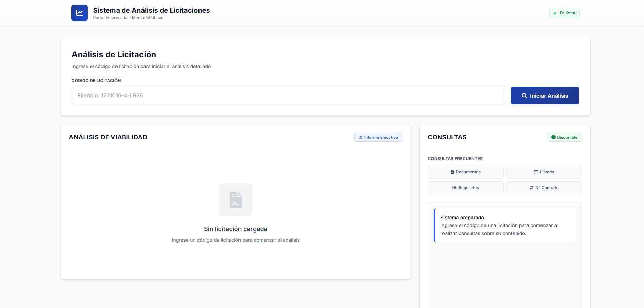Click the Sistema preparado message card

tap(505, 225)
